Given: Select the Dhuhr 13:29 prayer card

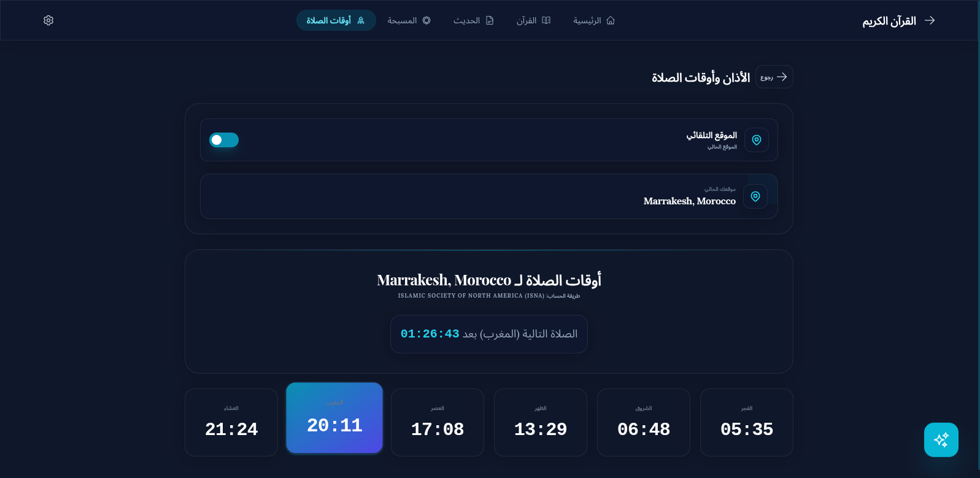Looking at the screenshot, I should coord(540,422).
